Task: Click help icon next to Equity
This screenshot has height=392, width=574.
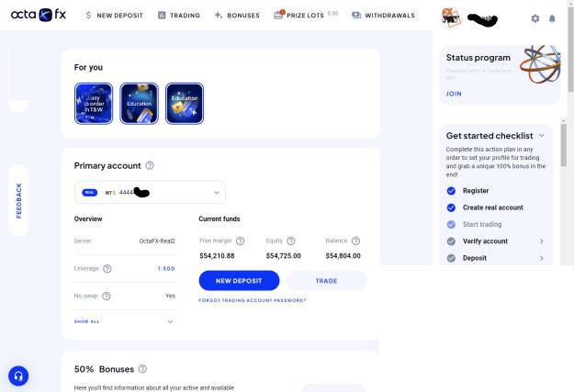Action: 291,241
